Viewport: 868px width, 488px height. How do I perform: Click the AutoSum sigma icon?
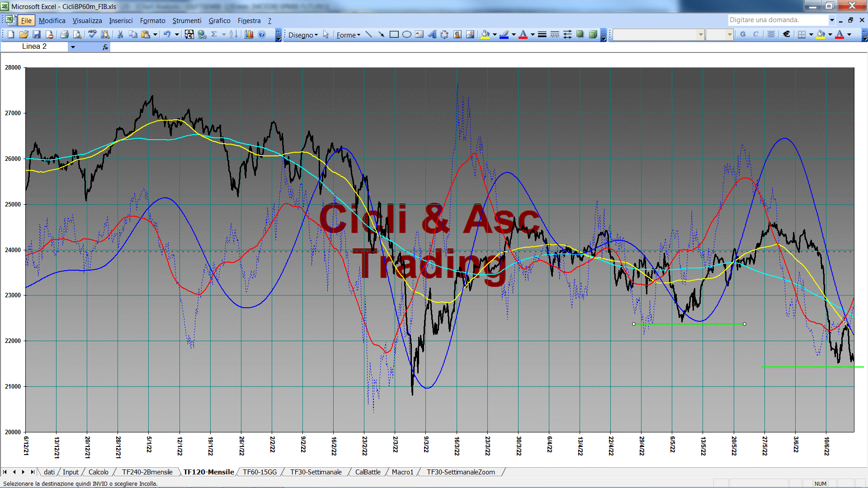(x=214, y=34)
